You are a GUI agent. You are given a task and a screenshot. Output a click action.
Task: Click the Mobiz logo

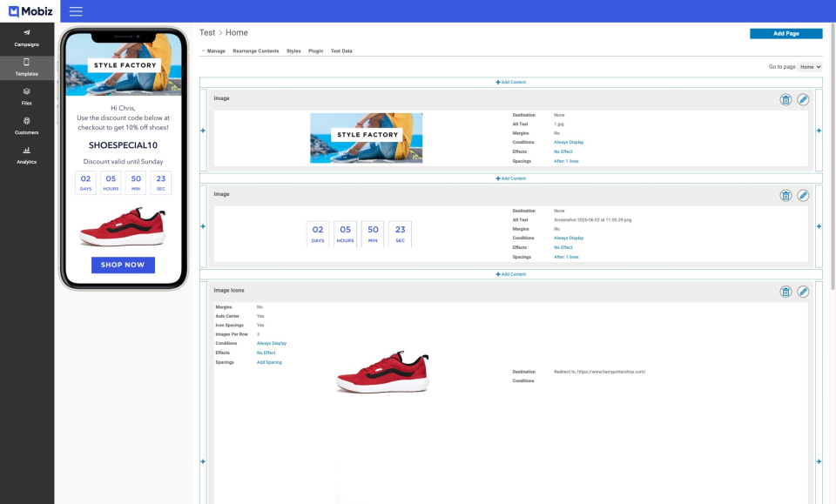[30, 11]
